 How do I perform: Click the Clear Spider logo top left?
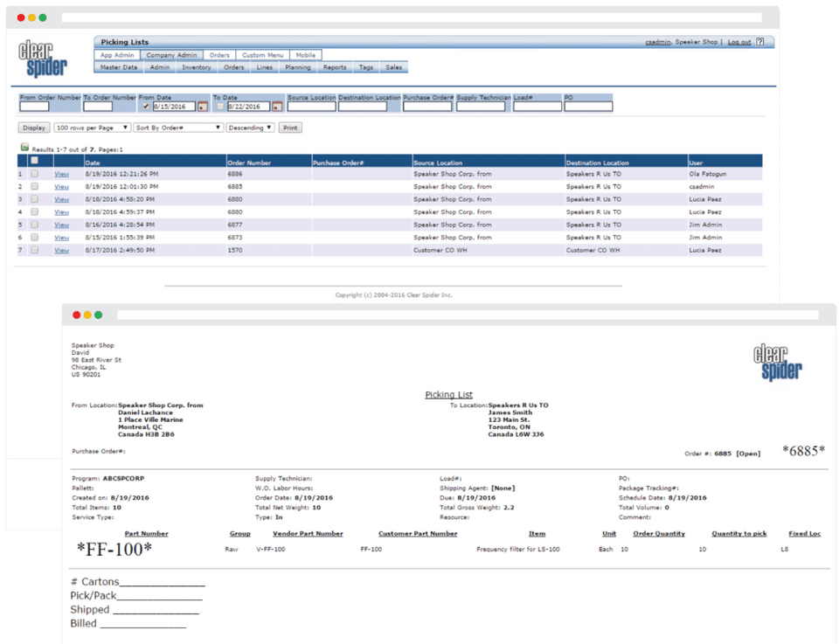[x=44, y=58]
